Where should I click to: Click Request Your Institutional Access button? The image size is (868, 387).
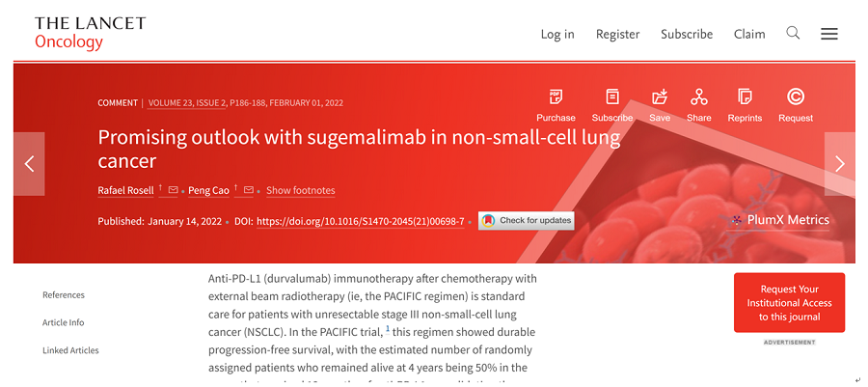tap(789, 303)
